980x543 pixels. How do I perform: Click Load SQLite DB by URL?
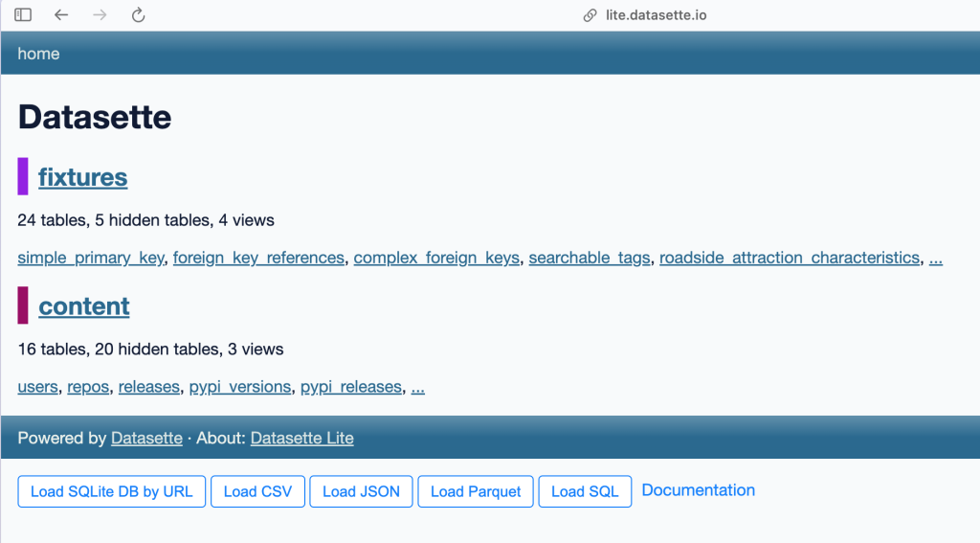(x=111, y=491)
